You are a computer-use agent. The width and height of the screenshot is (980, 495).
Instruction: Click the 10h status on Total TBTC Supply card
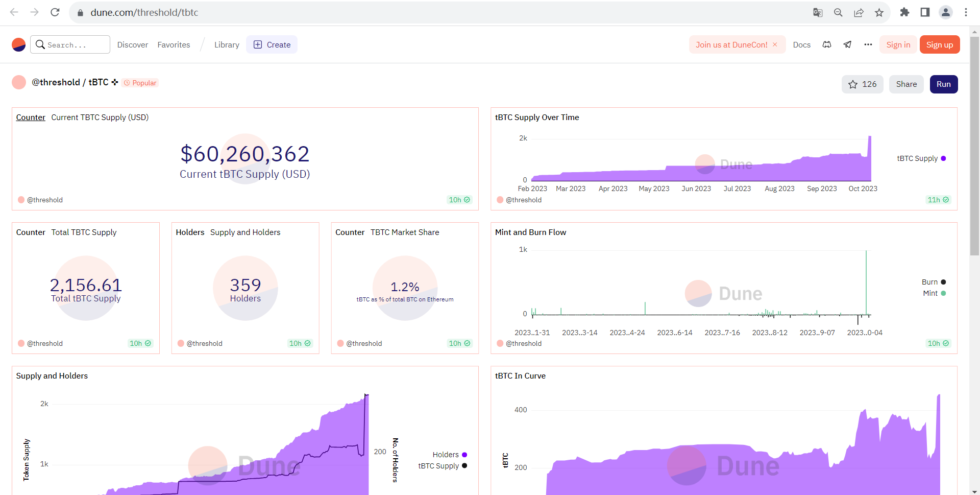[140, 343]
